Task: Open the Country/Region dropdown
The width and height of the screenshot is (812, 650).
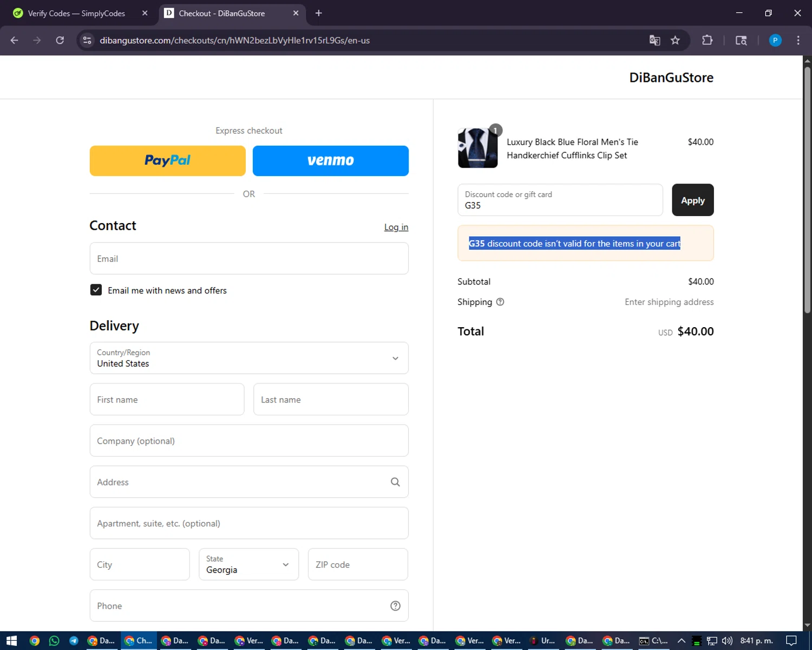Action: (x=249, y=358)
